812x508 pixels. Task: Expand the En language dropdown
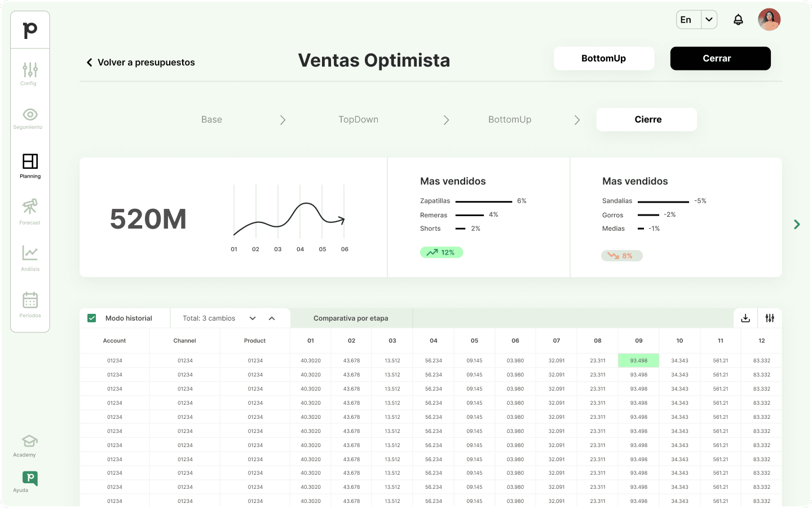click(709, 20)
